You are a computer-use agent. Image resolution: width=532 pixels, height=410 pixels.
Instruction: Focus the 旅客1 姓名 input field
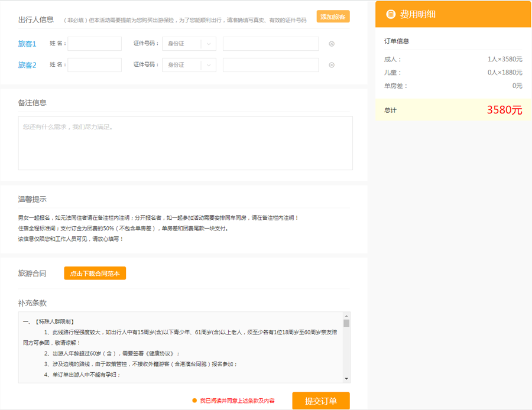(95, 44)
